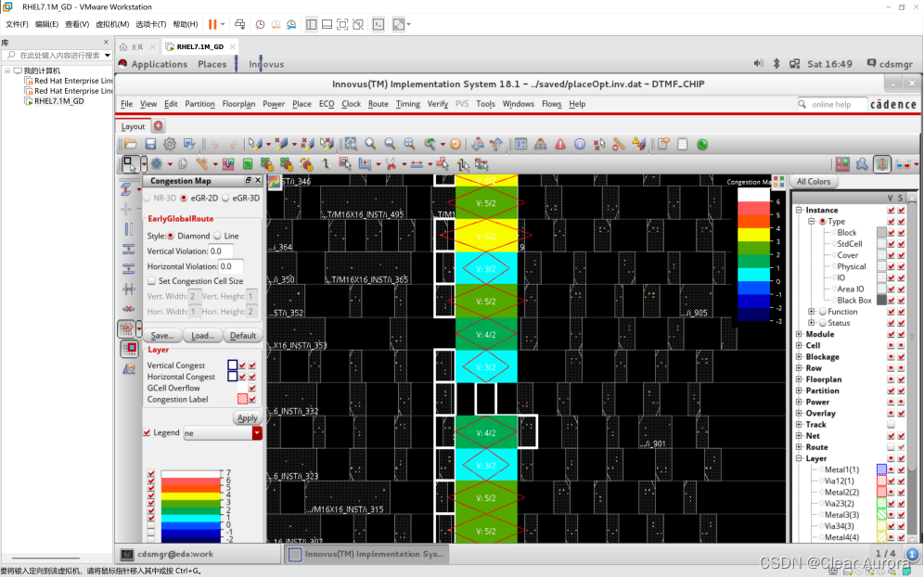
Task: Open the Verify menu
Action: [437, 104]
